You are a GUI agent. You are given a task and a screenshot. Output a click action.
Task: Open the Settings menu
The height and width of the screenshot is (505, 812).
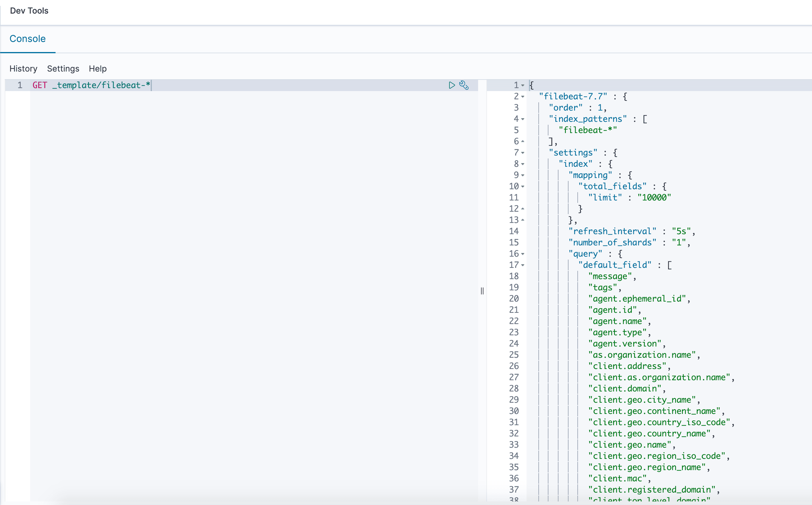tap(63, 69)
